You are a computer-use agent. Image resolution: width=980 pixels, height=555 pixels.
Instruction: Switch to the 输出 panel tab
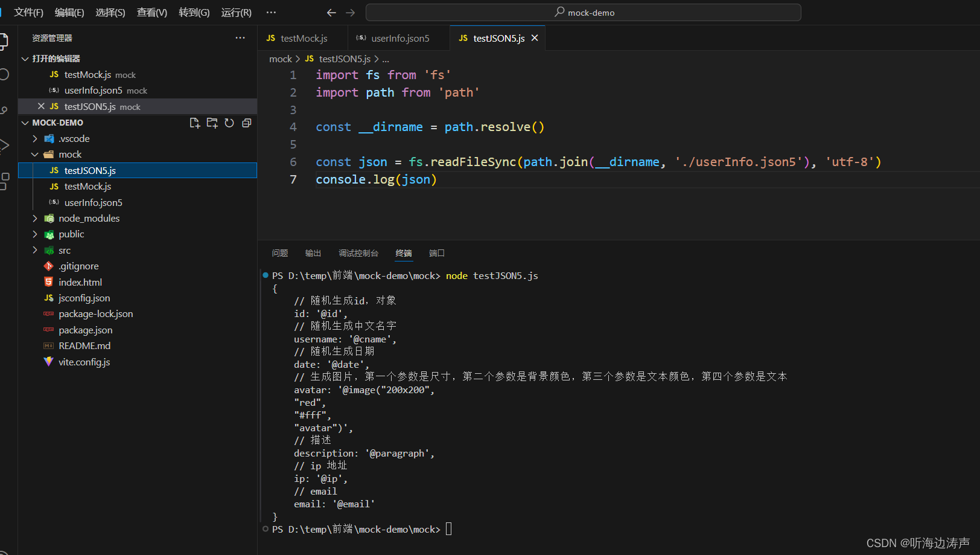(313, 253)
